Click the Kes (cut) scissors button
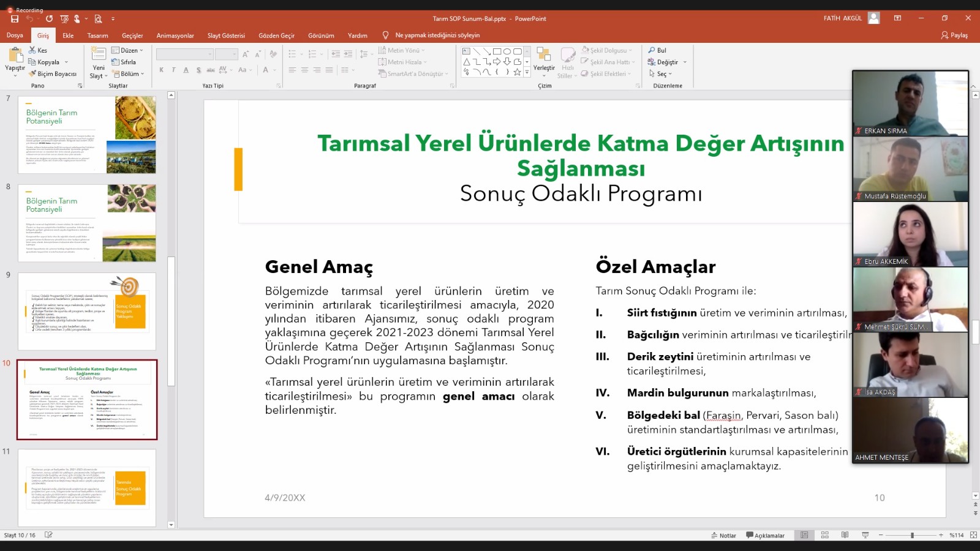 (x=37, y=50)
